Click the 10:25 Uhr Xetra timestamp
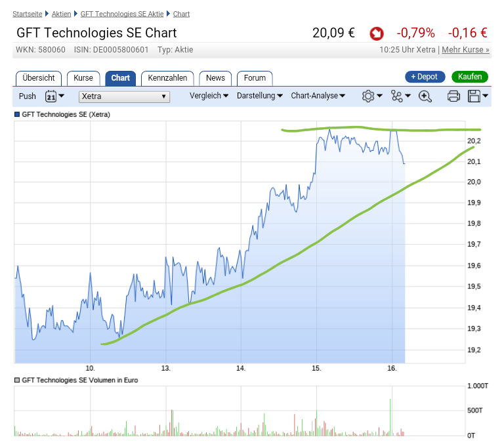This screenshot has height=448, width=504. point(408,50)
